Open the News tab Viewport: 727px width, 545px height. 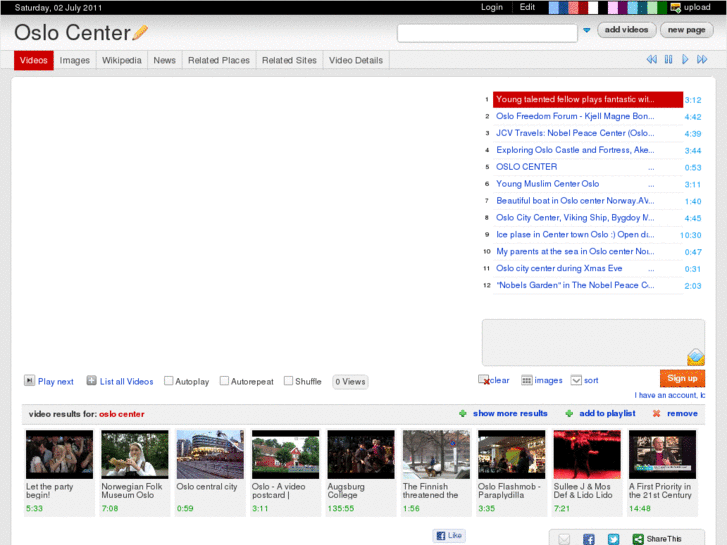click(165, 60)
